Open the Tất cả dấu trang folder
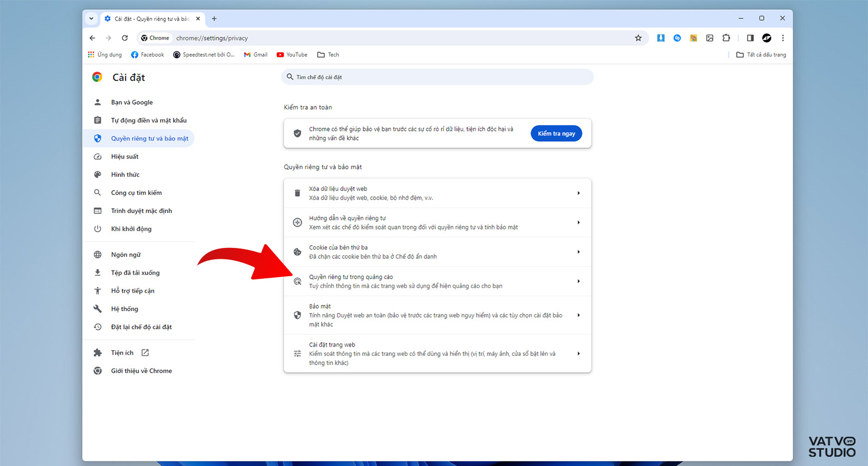868x466 pixels. (x=761, y=55)
